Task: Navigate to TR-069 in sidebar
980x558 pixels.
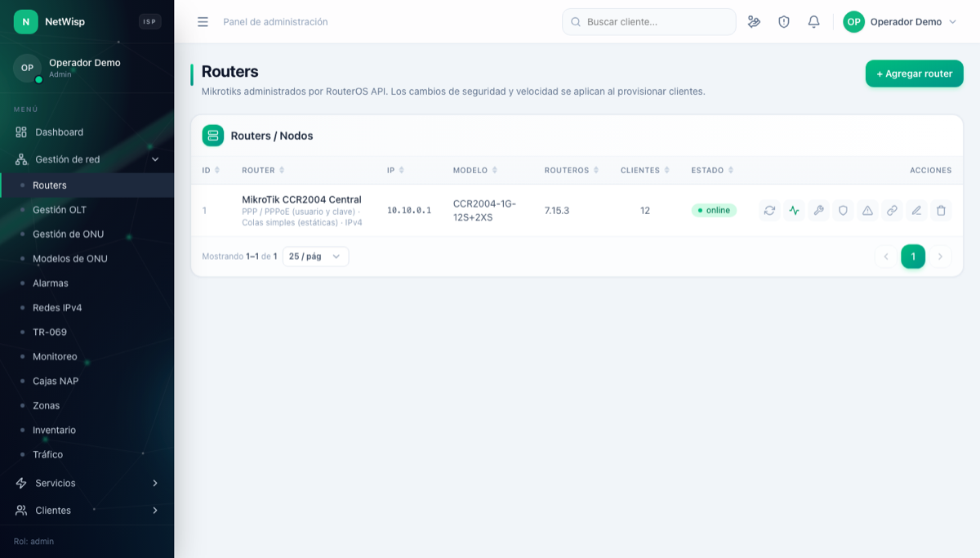Action: tap(87, 333)
